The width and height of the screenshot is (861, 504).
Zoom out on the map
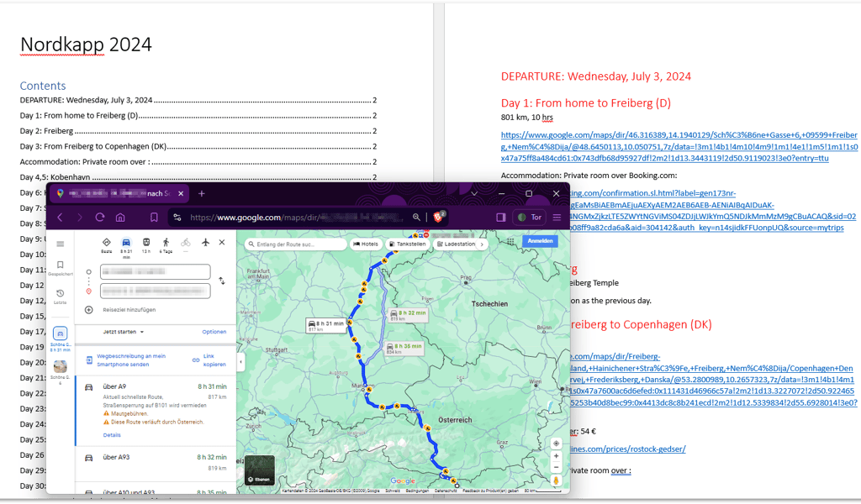pos(557,467)
